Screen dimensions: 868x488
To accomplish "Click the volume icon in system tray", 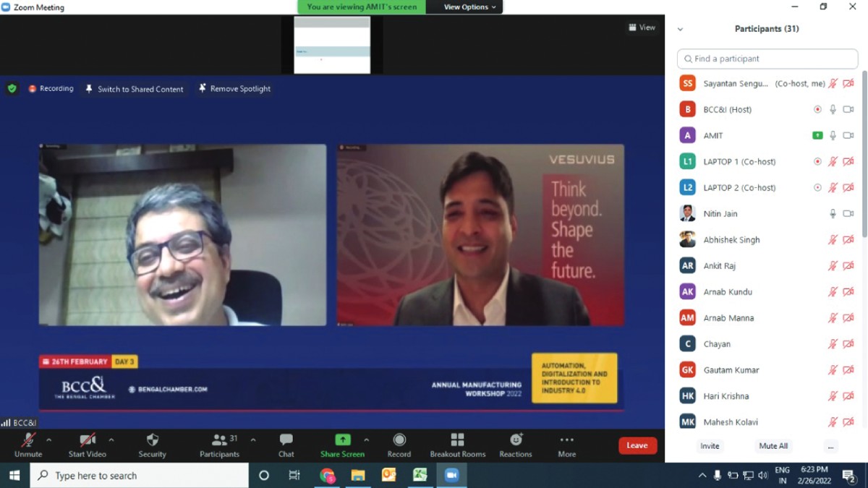I will click(763, 475).
